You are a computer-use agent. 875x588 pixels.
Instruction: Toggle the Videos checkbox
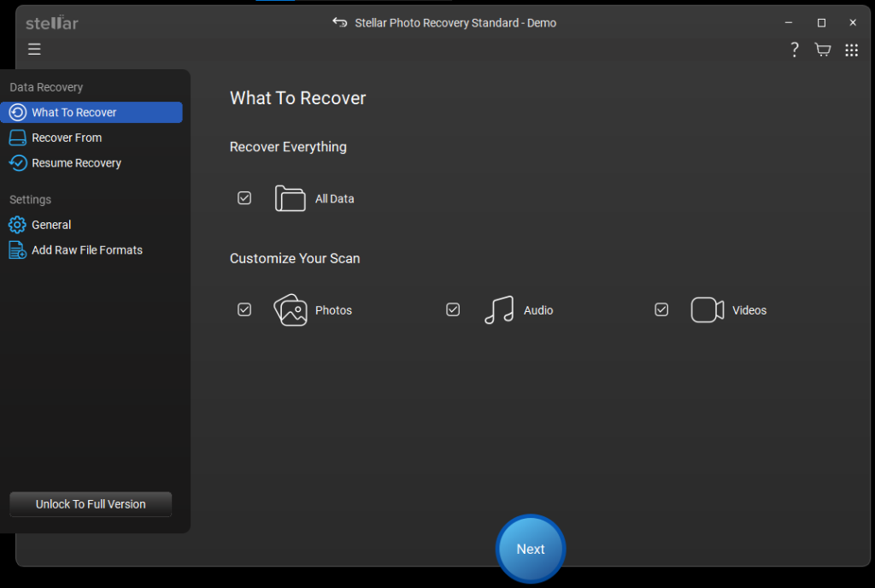tap(661, 309)
